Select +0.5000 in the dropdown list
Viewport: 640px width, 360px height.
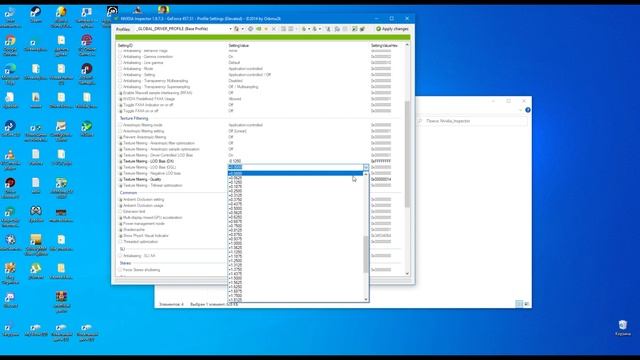[295, 208]
